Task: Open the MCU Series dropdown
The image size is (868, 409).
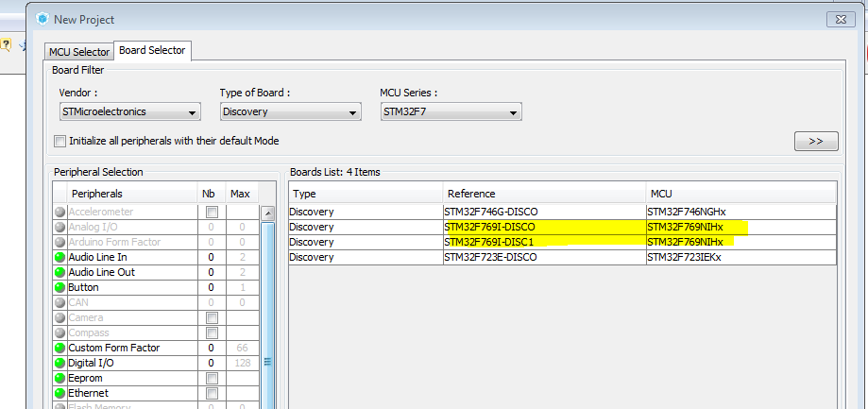Action: point(451,111)
